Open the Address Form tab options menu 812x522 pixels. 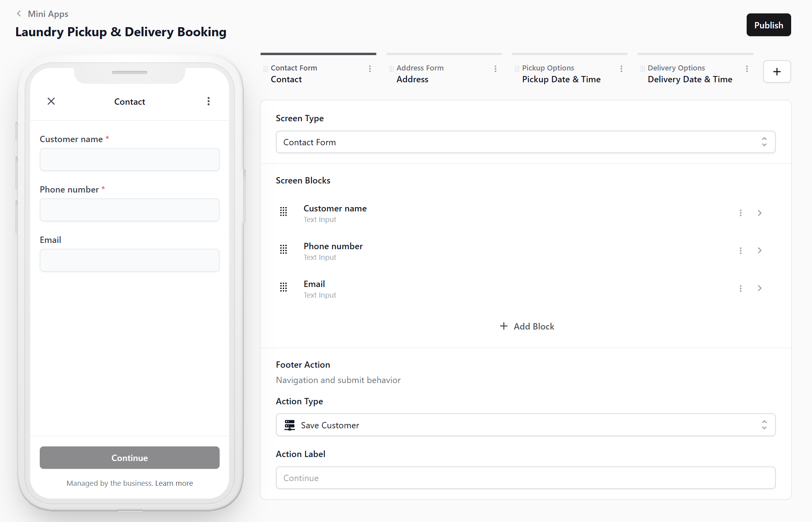[495, 69]
